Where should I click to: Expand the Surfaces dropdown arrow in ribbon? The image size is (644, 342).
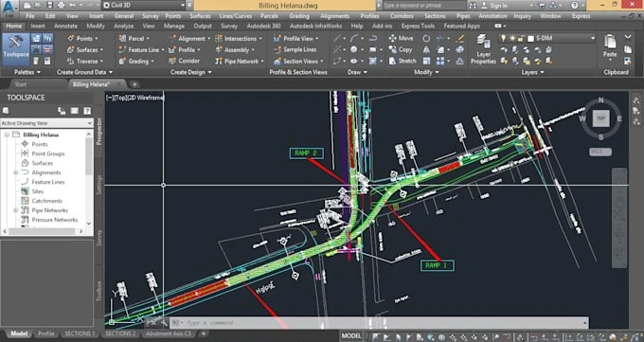[x=101, y=50]
